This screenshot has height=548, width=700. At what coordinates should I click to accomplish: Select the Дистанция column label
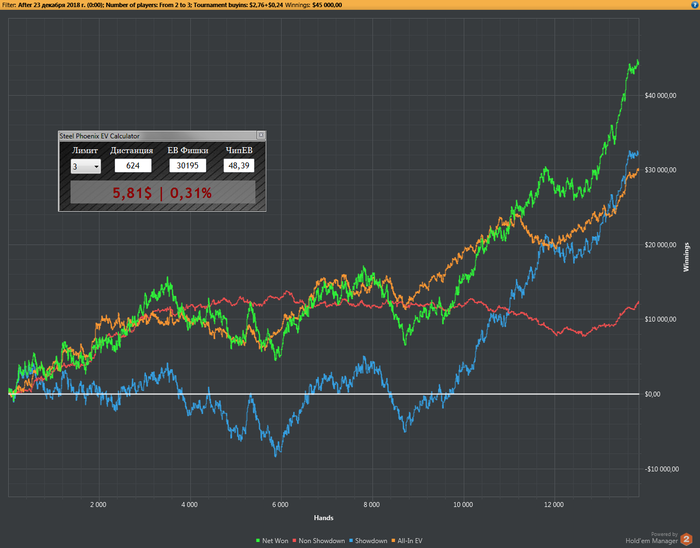coord(132,150)
